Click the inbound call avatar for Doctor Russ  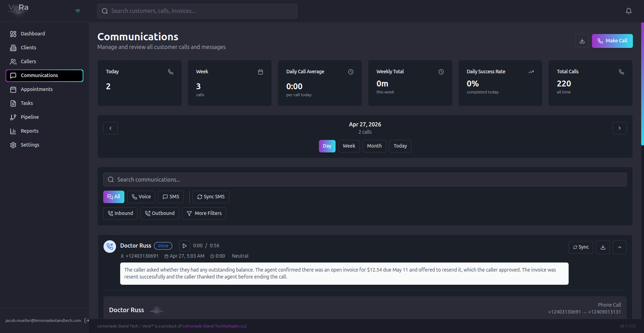110,247
